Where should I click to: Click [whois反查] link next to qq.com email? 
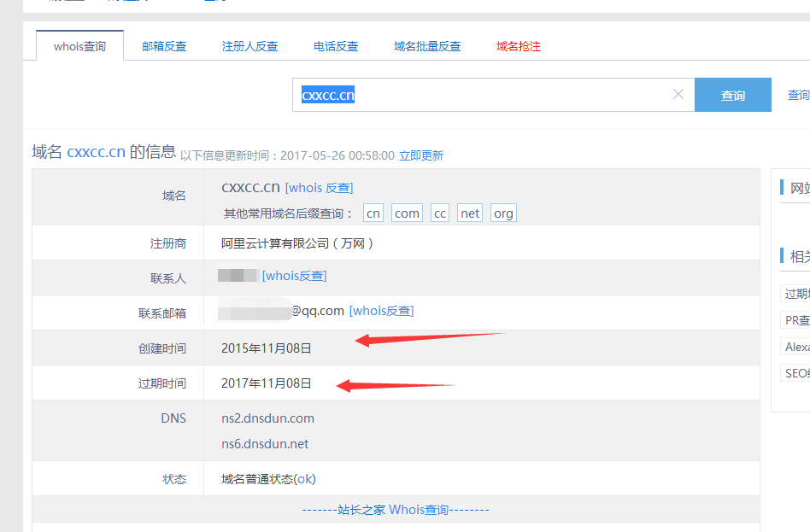pyautogui.click(x=381, y=312)
